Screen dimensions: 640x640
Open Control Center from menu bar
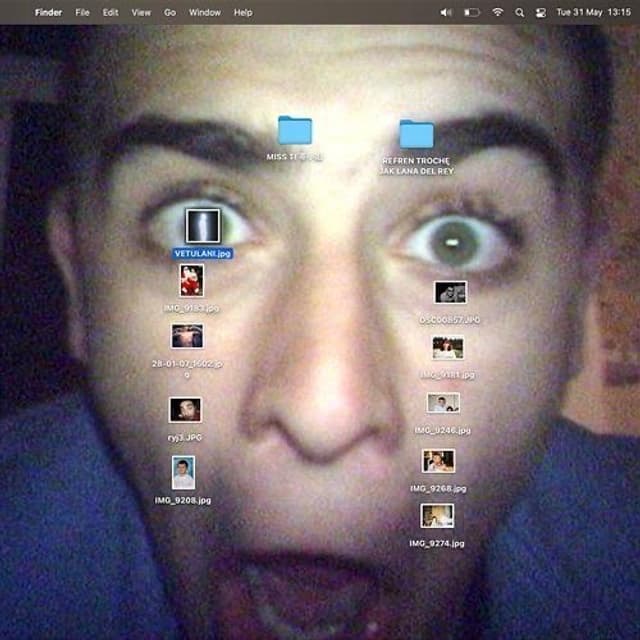(541, 13)
